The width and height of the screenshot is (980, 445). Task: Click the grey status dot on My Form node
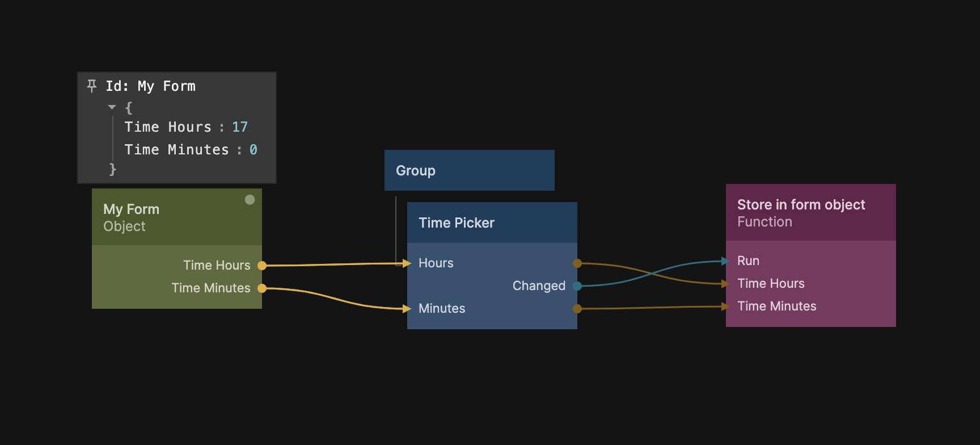pos(250,200)
